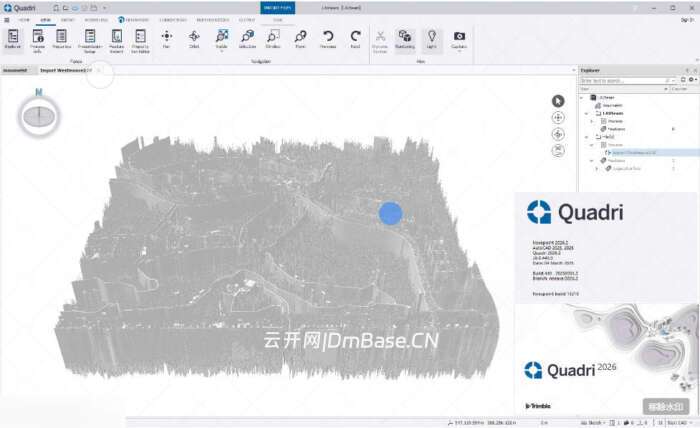The image size is (700, 428).
Task: Open the Explorer settings gear dropdown
Action: pos(692,80)
